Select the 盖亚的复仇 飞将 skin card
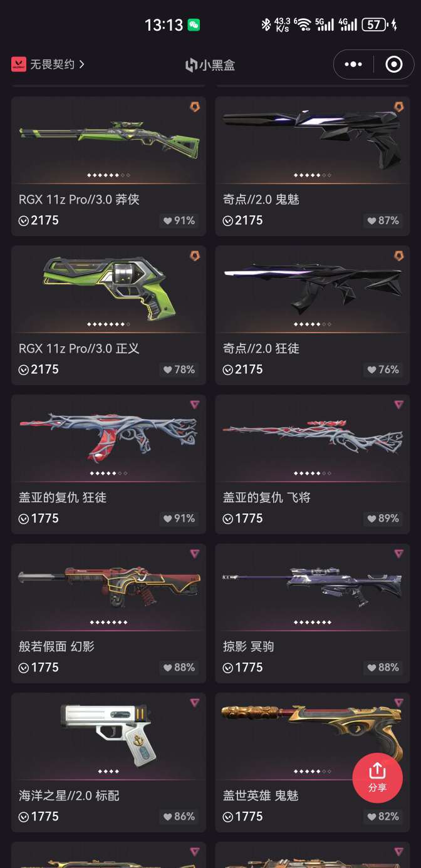 point(313,464)
